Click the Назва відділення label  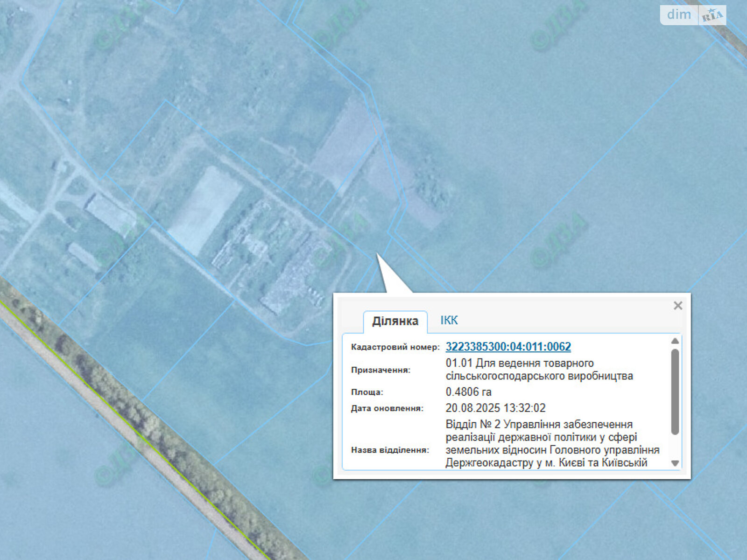tap(390, 450)
